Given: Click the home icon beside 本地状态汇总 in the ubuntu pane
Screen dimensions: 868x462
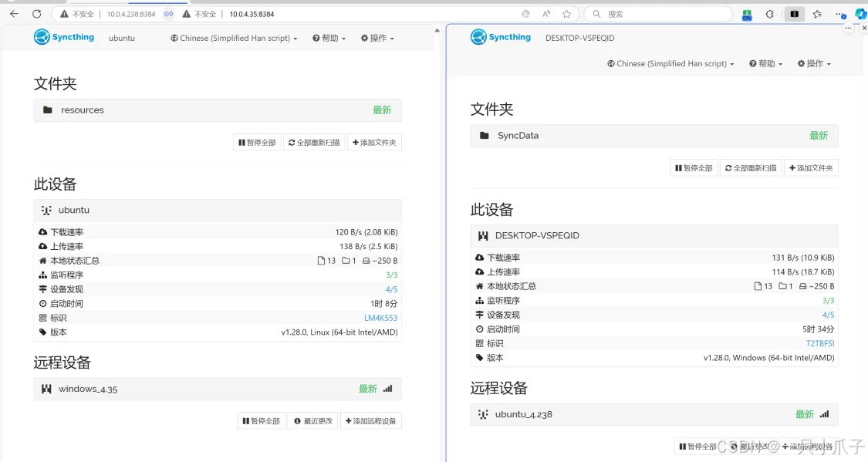Looking at the screenshot, I should (x=42, y=261).
